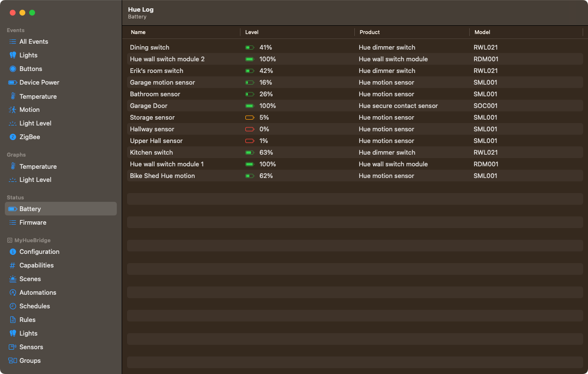Click the Storage sensor battery gauge
This screenshot has width=588, height=374.
pyautogui.click(x=250, y=117)
